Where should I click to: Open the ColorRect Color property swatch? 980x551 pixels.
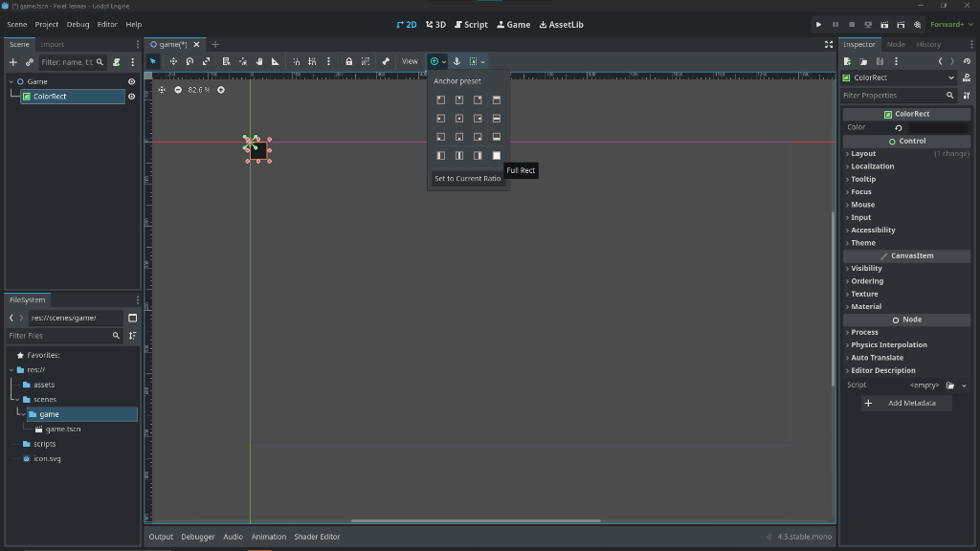click(x=938, y=127)
